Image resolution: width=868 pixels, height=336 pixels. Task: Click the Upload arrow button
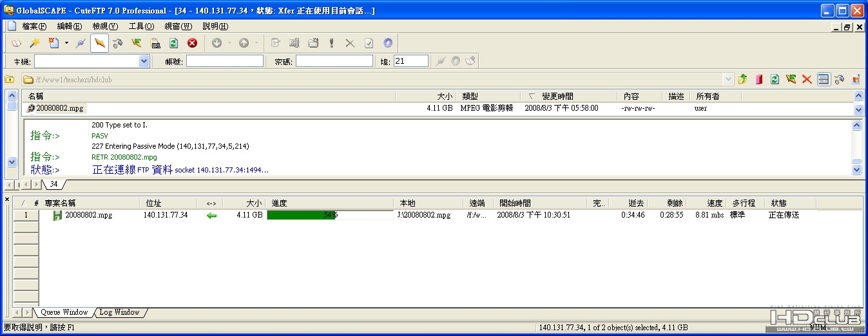point(244,43)
